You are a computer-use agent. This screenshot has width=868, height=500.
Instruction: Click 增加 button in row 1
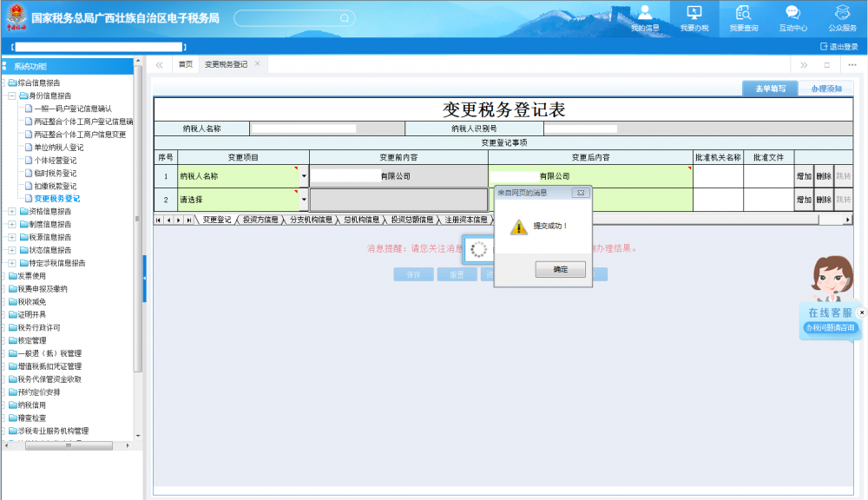[804, 176]
